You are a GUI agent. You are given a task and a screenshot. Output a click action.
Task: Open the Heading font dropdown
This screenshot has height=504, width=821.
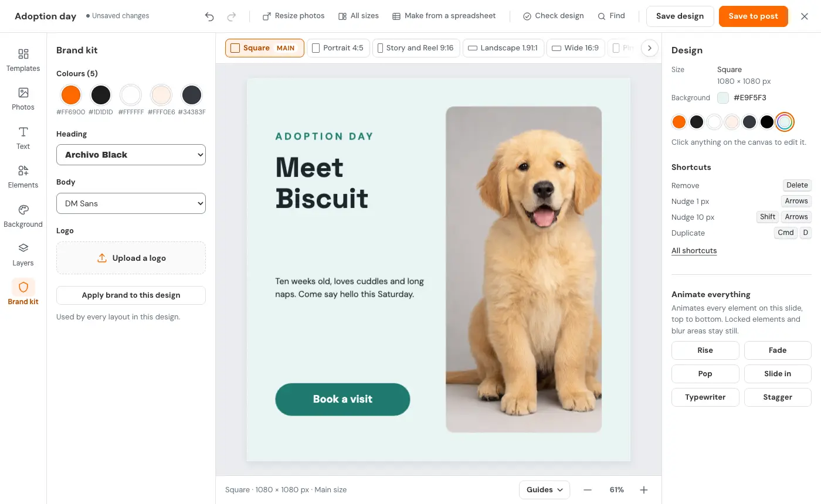coord(131,155)
